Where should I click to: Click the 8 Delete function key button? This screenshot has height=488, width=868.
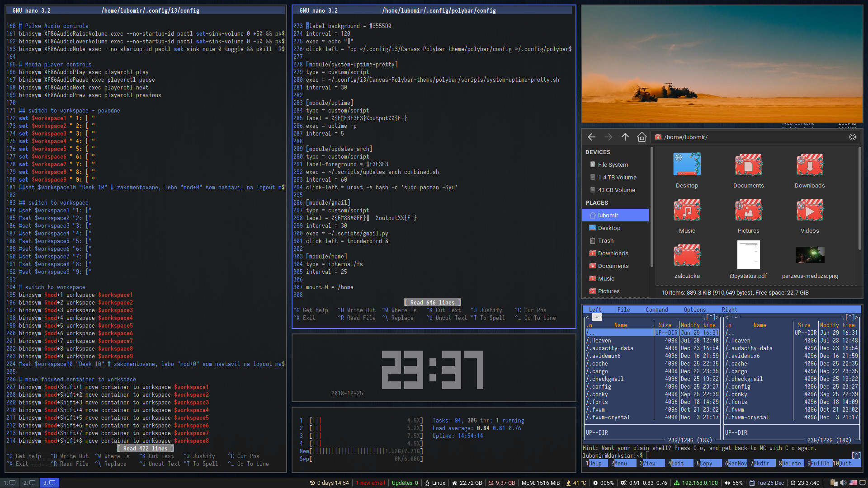pyautogui.click(x=791, y=464)
